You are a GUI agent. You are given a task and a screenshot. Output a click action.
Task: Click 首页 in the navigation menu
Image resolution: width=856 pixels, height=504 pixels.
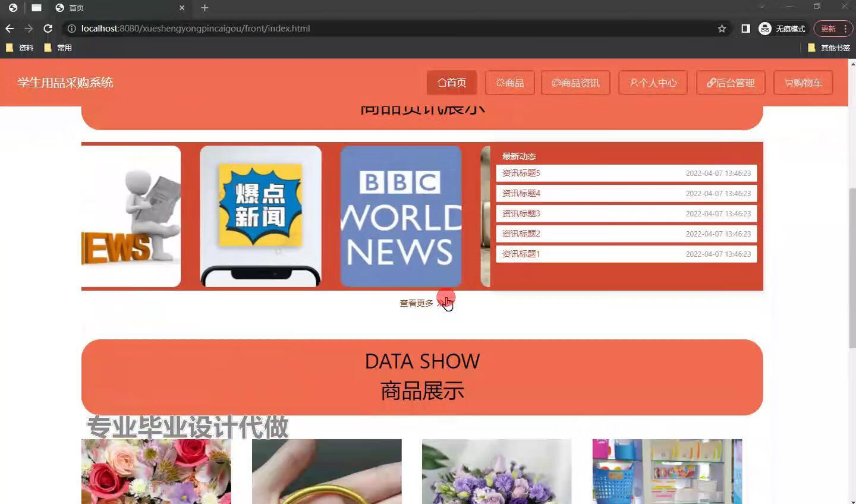click(452, 83)
